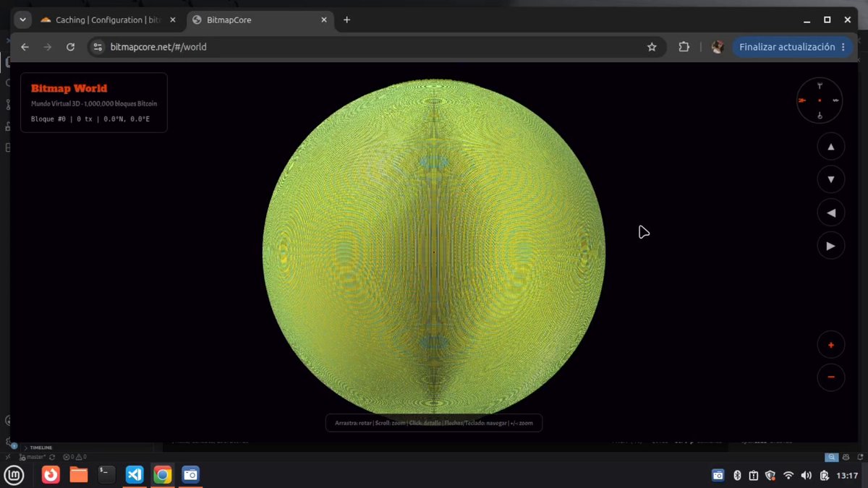Rotate the globe up with the up arrow
This screenshot has height=488, width=868.
[831, 147]
